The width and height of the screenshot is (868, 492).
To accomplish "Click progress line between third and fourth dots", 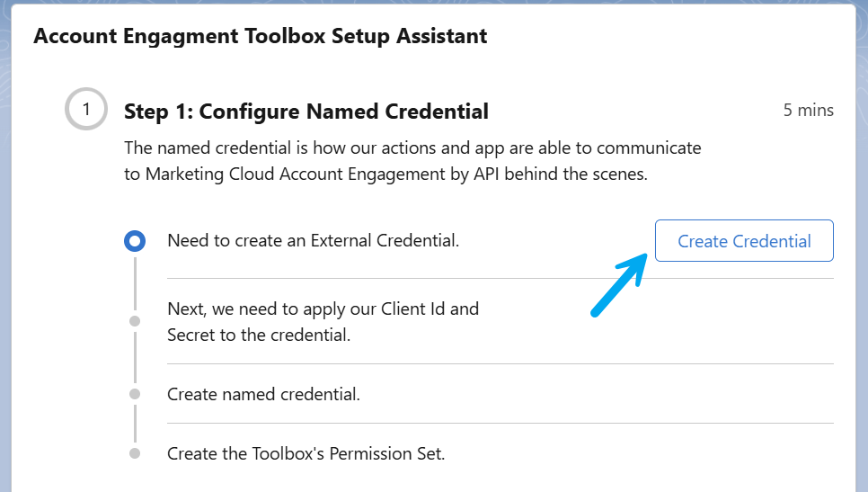I will point(135,424).
